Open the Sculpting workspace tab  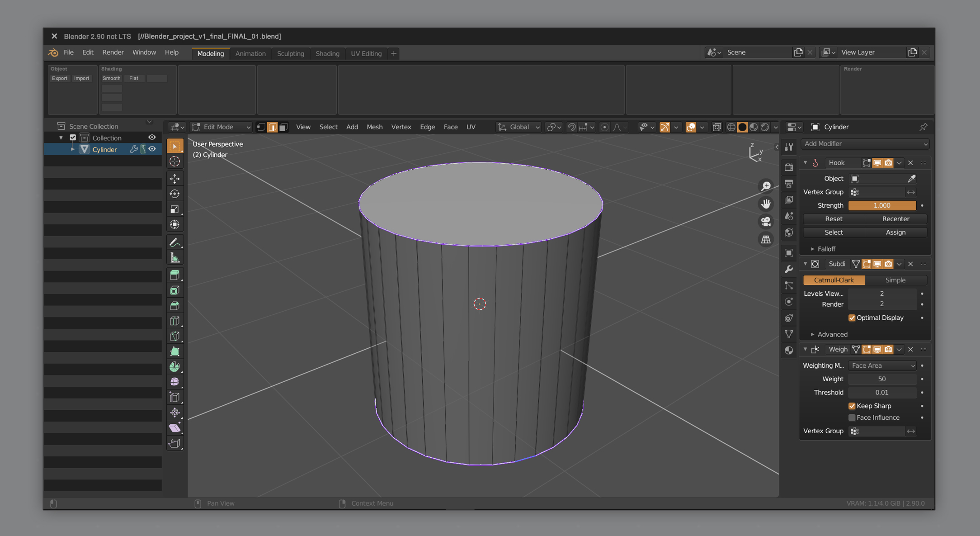click(x=290, y=53)
